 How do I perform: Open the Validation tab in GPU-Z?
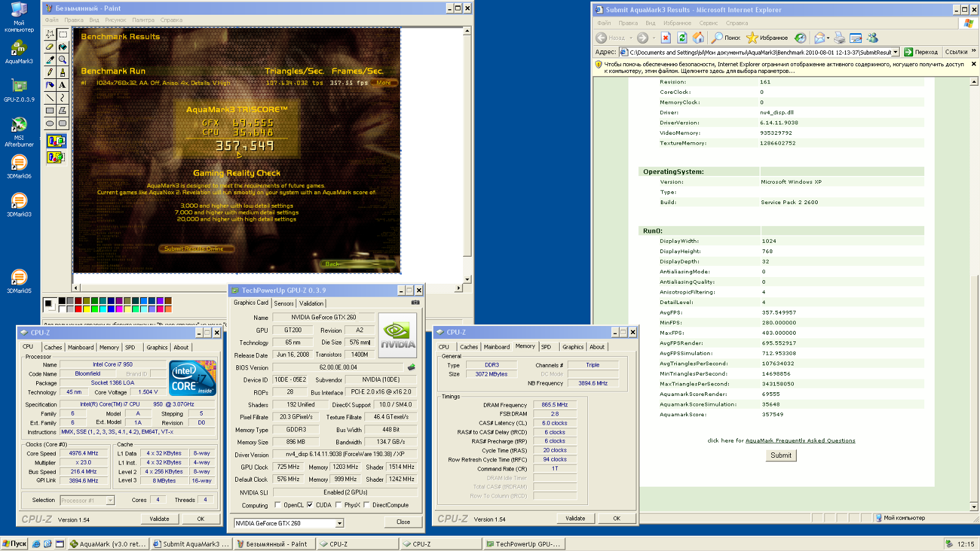(311, 303)
